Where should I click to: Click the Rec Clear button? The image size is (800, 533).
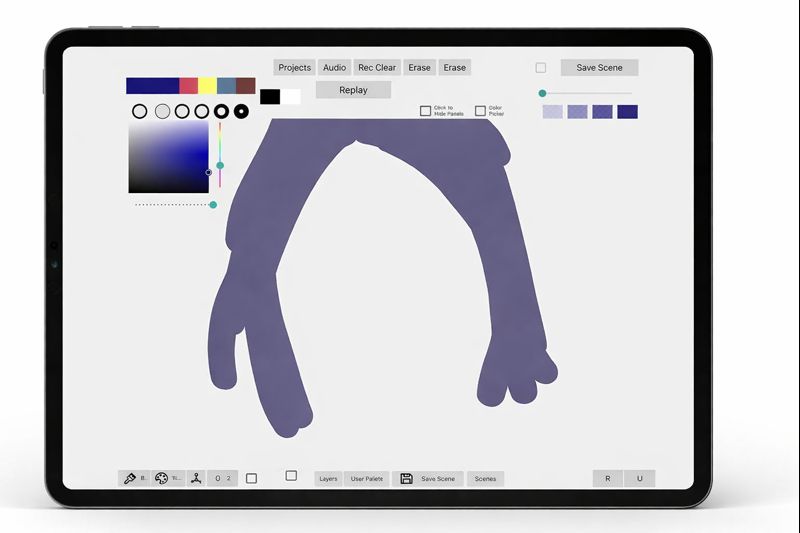click(377, 68)
